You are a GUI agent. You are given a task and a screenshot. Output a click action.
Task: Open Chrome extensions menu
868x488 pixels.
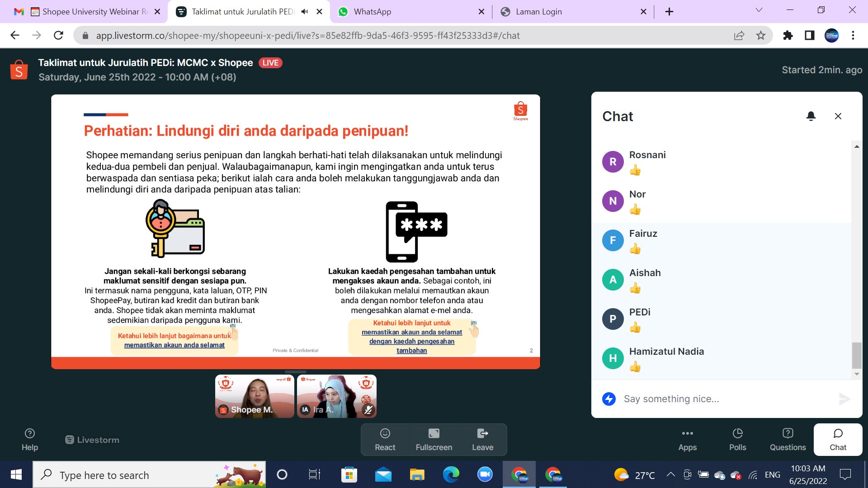point(788,35)
